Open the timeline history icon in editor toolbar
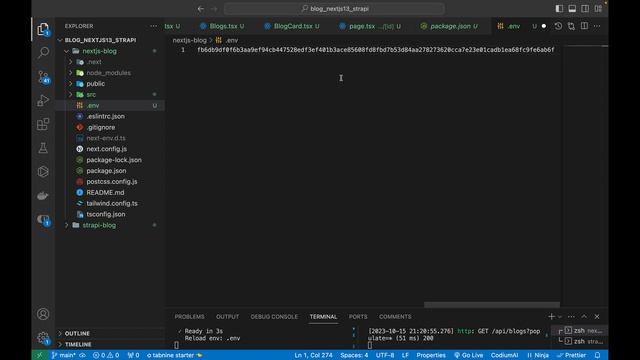Image resolution: width=640 pixels, height=360 pixels. [558, 26]
